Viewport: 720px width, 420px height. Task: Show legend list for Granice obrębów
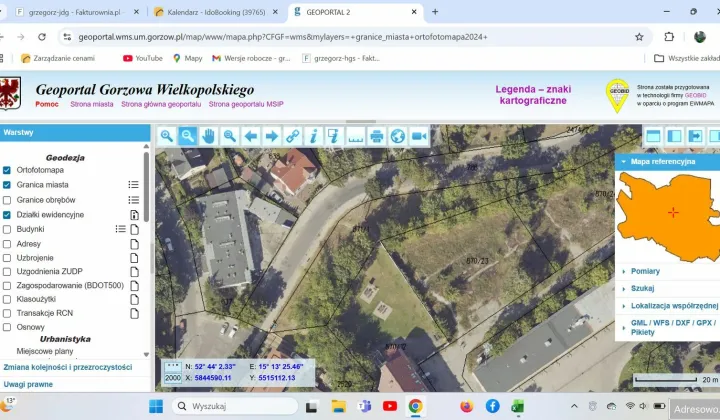tap(134, 200)
